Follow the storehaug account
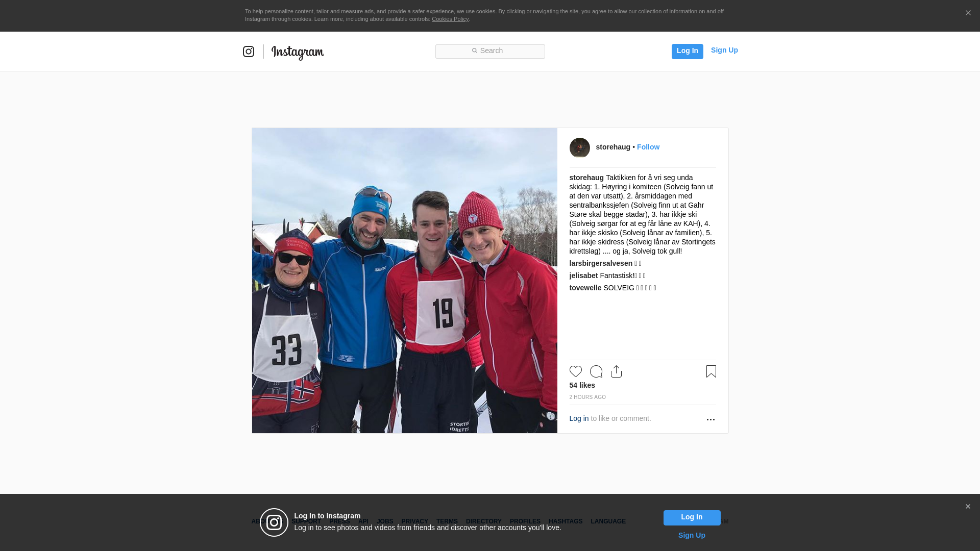The width and height of the screenshot is (980, 551). point(648,147)
